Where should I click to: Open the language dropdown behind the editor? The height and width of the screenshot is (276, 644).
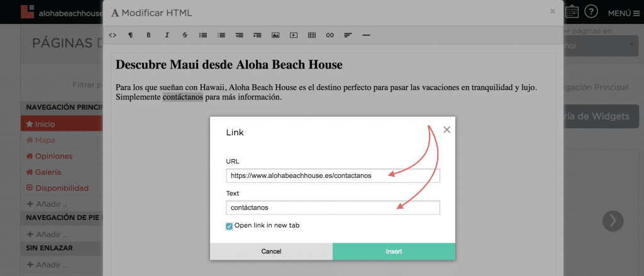pyautogui.click(x=601, y=46)
